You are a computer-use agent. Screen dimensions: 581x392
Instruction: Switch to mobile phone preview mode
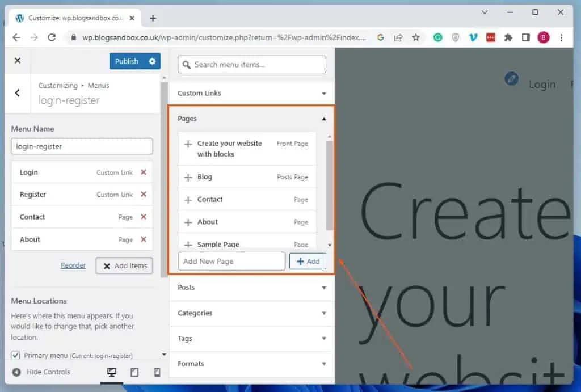157,372
